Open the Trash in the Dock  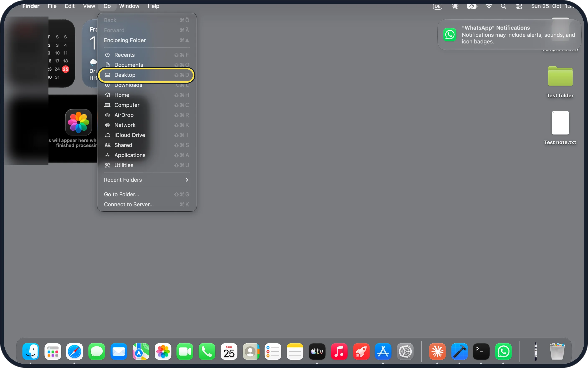click(557, 352)
